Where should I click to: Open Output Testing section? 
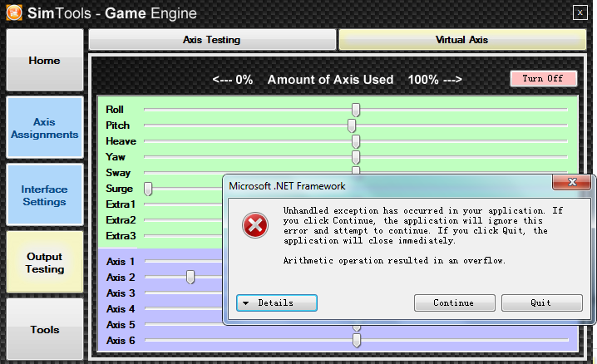click(45, 262)
